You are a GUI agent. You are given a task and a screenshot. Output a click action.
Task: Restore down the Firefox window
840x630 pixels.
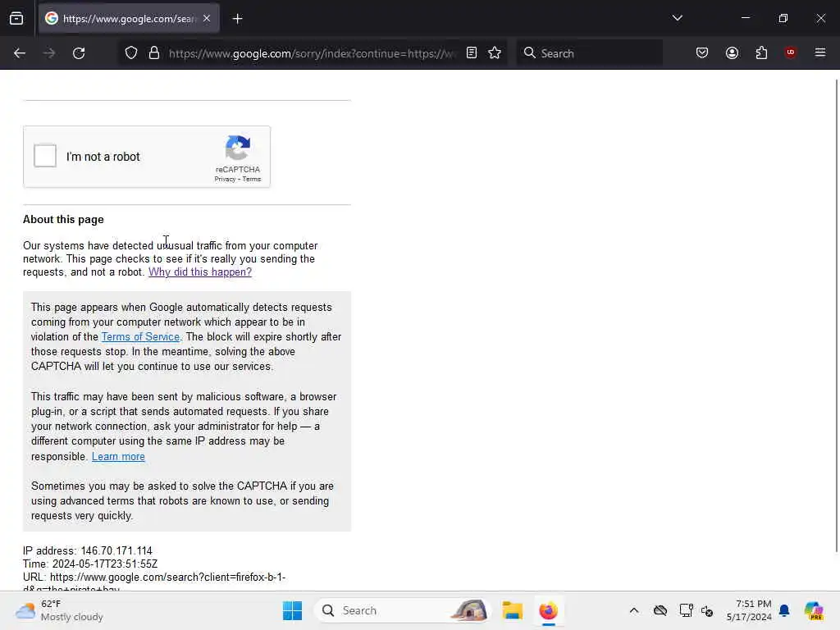(783, 18)
